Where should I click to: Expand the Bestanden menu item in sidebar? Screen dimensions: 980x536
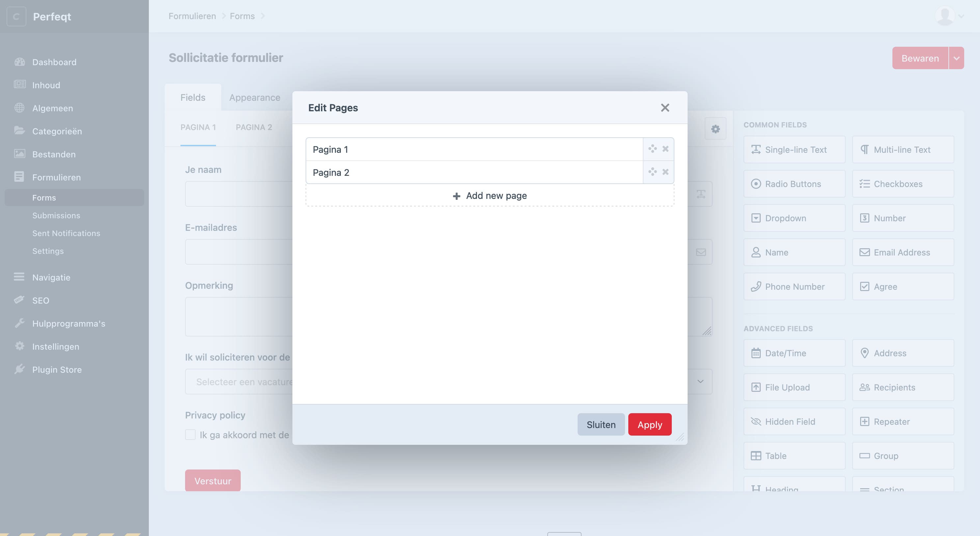[x=53, y=154]
